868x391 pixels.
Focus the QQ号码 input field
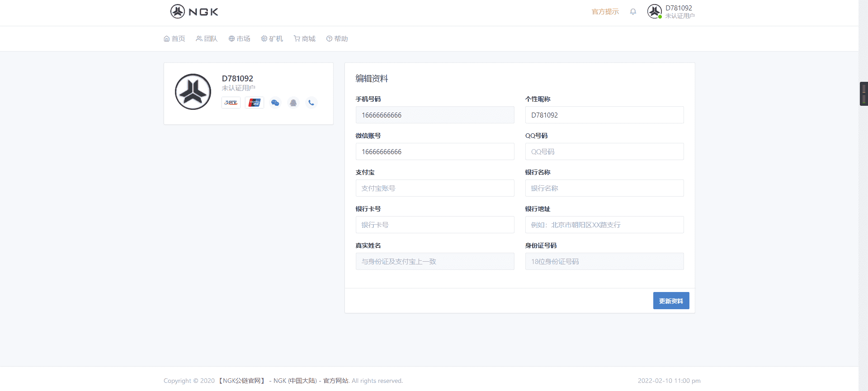[604, 151]
